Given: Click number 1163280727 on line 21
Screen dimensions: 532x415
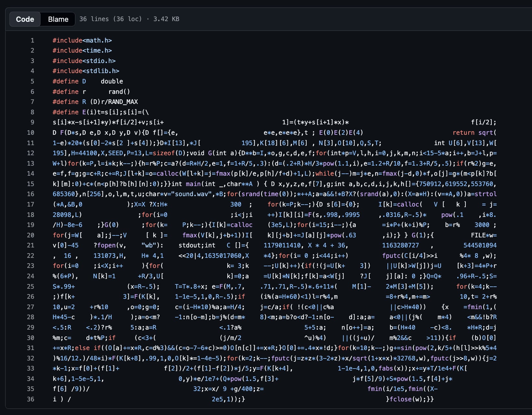Looking at the screenshot, I should tap(400, 245).
